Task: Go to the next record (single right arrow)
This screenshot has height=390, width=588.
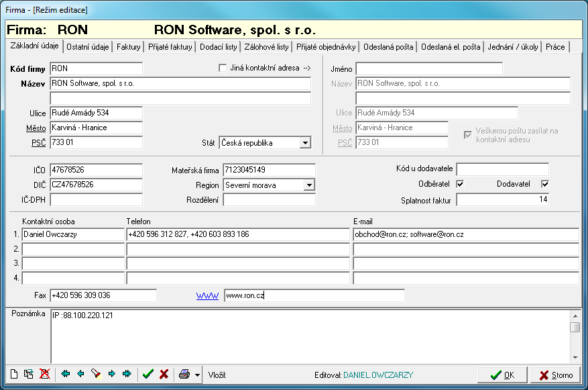Action: tap(112, 374)
